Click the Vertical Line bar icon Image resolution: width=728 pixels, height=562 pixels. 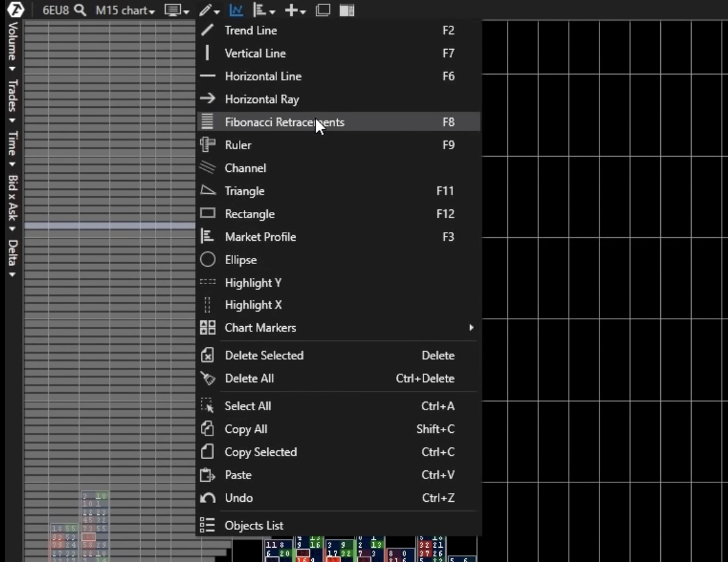point(207,53)
